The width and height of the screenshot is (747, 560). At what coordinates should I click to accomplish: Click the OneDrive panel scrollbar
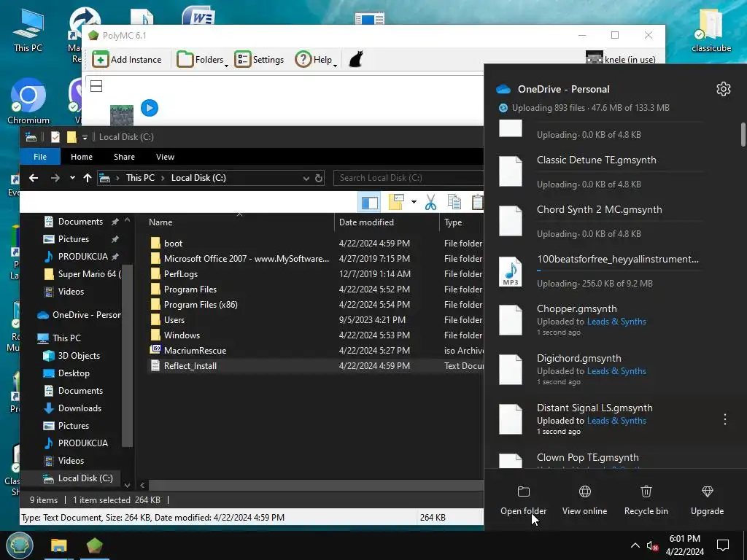[x=743, y=135]
